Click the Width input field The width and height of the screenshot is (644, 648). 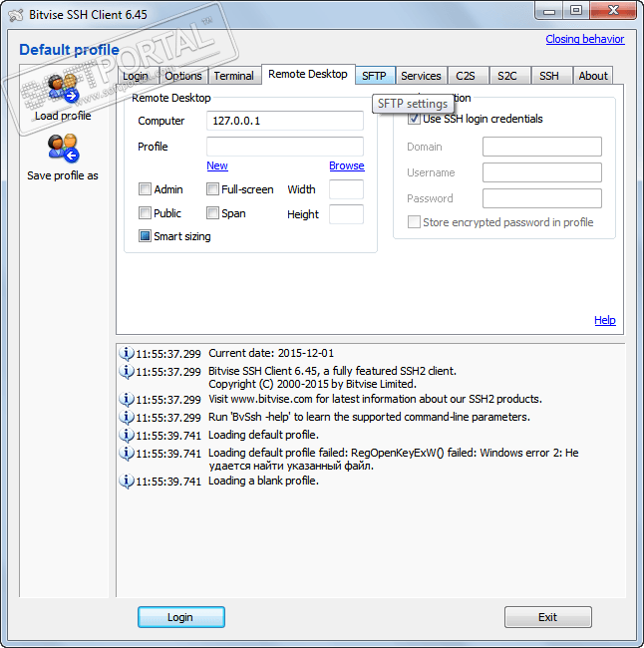pos(346,189)
